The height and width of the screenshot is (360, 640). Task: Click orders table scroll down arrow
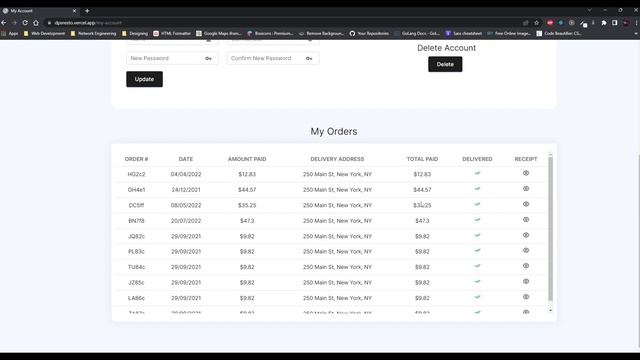pyautogui.click(x=550, y=310)
